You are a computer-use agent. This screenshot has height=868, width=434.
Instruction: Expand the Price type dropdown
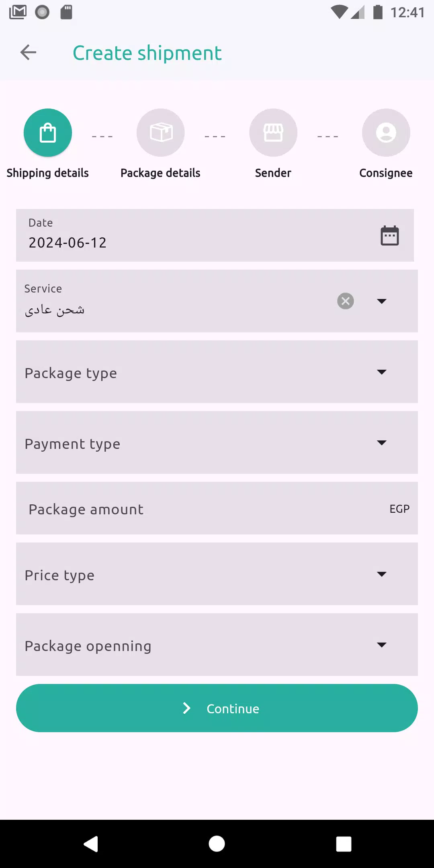point(217,574)
